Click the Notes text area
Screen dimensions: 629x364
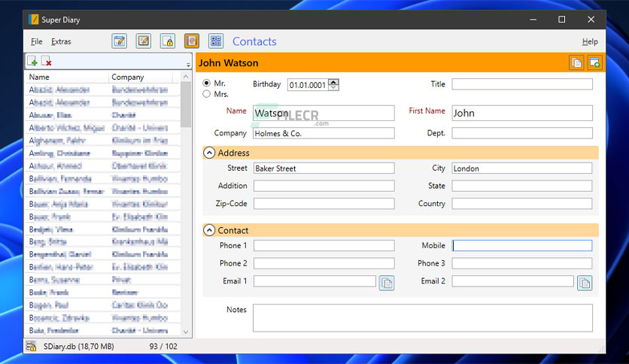click(x=422, y=318)
